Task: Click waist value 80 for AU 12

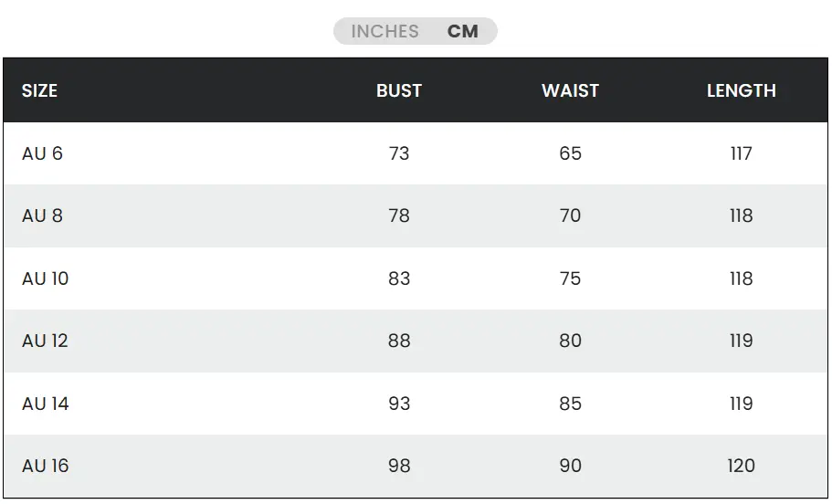Action: click(570, 341)
